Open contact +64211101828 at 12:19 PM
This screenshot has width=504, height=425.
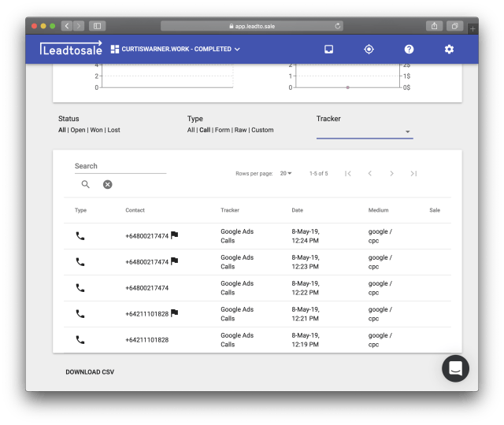coord(147,340)
